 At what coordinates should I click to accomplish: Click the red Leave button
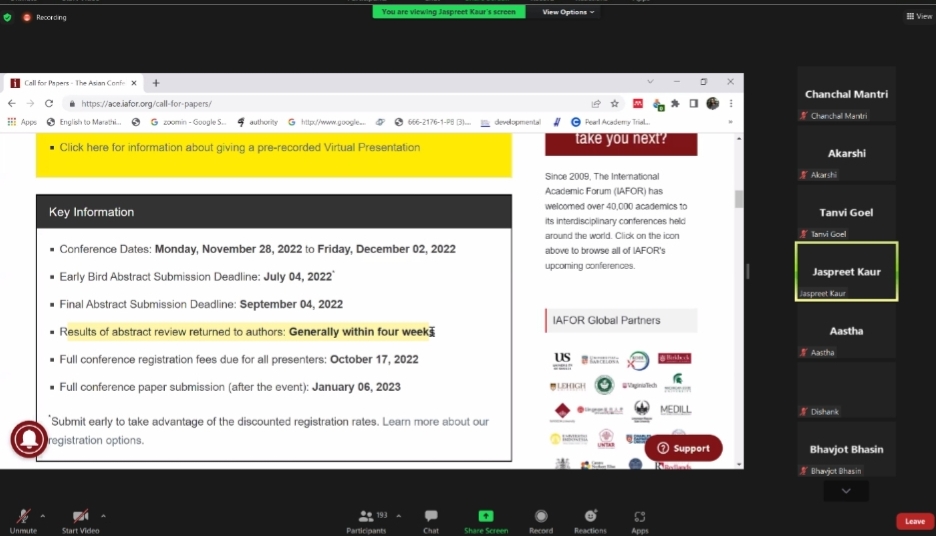click(x=914, y=521)
